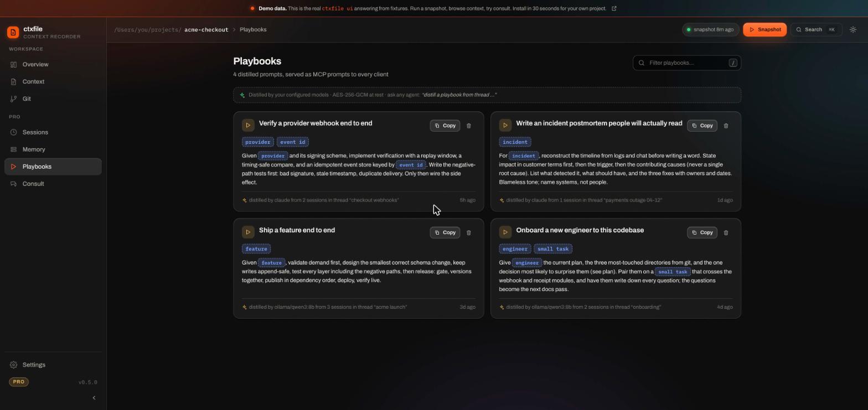Open the Overview page
The width and height of the screenshot is (868, 410).
pyautogui.click(x=53, y=64)
